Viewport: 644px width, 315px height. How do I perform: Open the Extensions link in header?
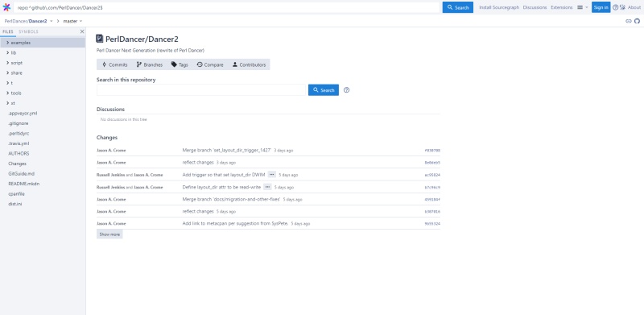tap(561, 7)
